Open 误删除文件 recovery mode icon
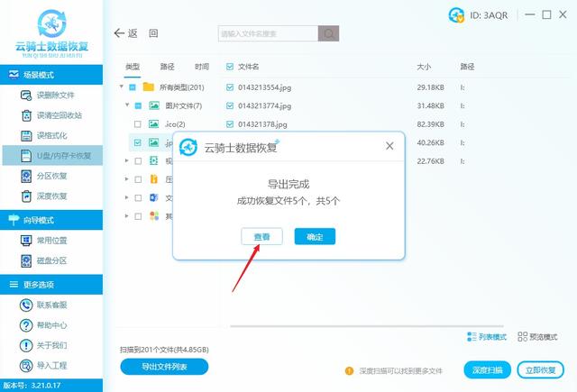Screen dimensions: 577x392 pyautogui.click(x=26, y=96)
